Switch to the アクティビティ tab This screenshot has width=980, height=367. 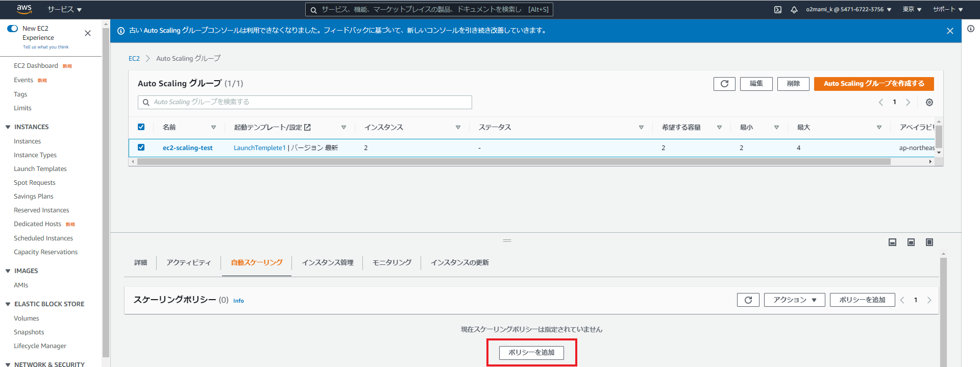[x=188, y=263]
